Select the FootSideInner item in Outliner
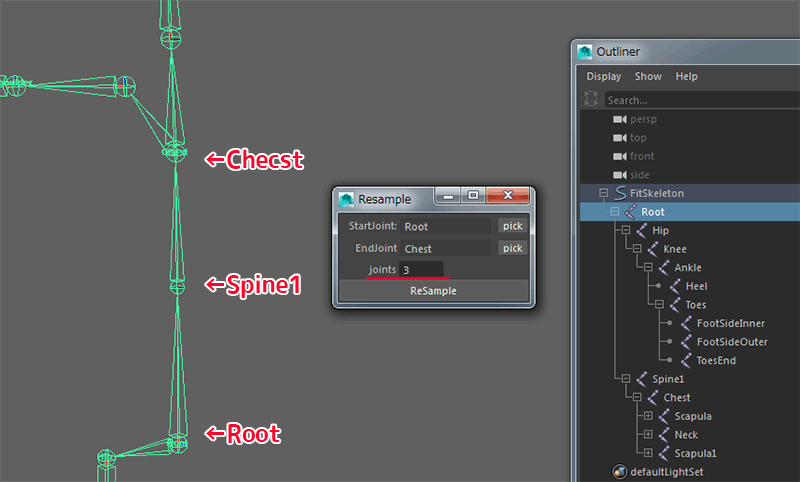Image resolution: width=800 pixels, height=482 pixels. tap(730, 324)
